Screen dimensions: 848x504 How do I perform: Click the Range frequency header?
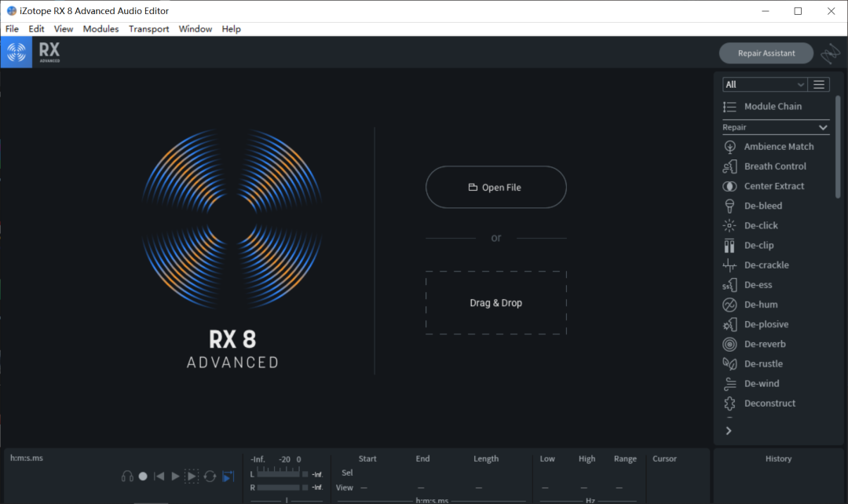625,458
